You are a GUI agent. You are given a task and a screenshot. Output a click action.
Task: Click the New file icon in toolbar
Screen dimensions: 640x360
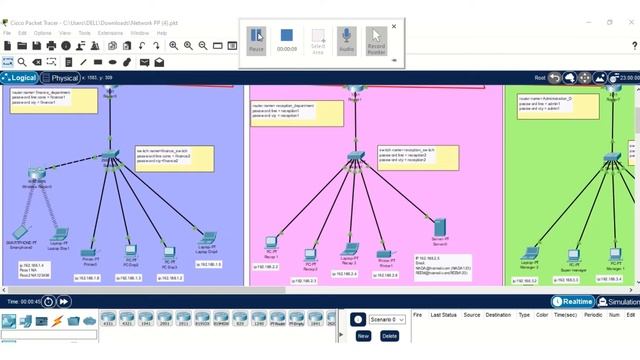(x=7, y=46)
